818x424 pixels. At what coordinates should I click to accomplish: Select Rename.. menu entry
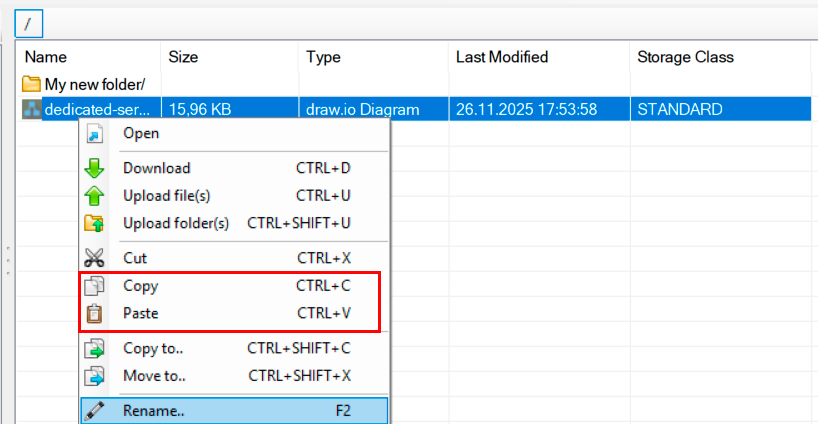point(153,410)
